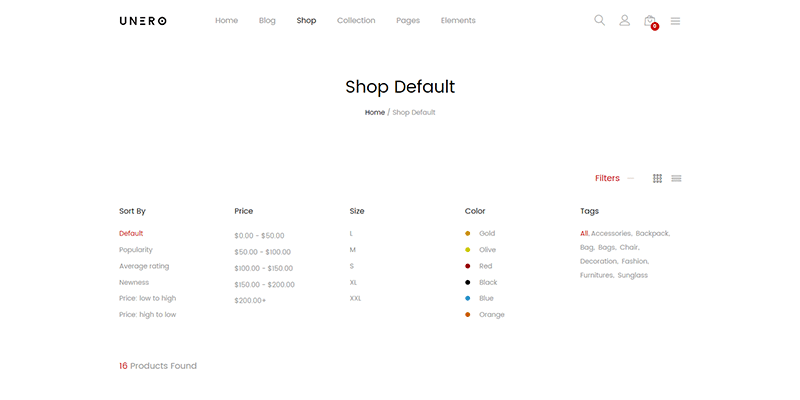Open the shopping bag cart icon
Image resolution: width=800 pixels, height=400 pixels.
click(650, 21)
